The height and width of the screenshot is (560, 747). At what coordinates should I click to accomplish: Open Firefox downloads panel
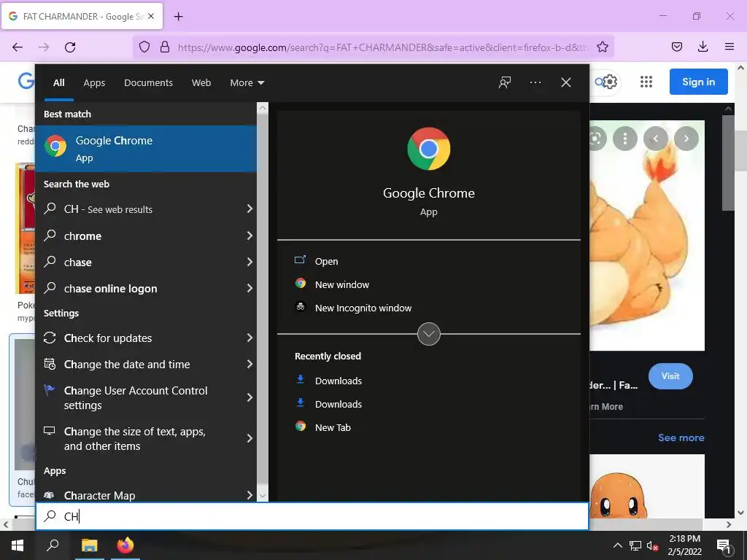point(703,47)
